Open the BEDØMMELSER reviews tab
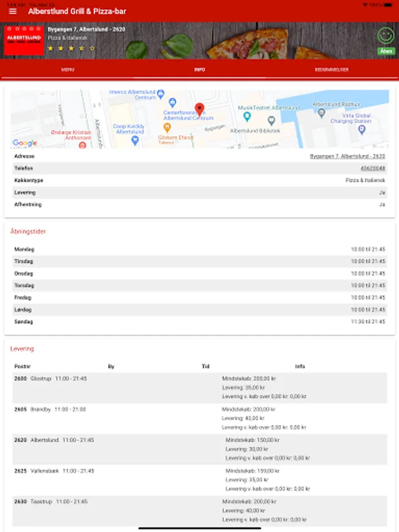399x532 pixels. click(x=332, y=70)
